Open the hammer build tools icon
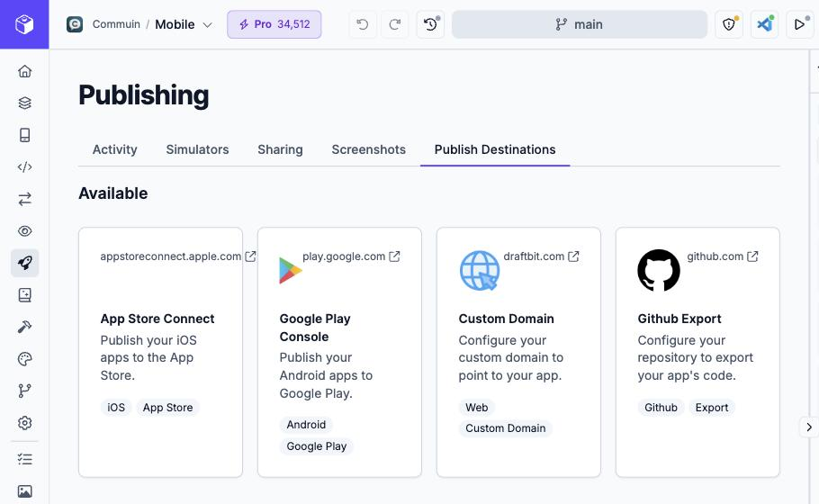Image resolution: width=819 pixels, height=504 pixels. tap(24, 327)
